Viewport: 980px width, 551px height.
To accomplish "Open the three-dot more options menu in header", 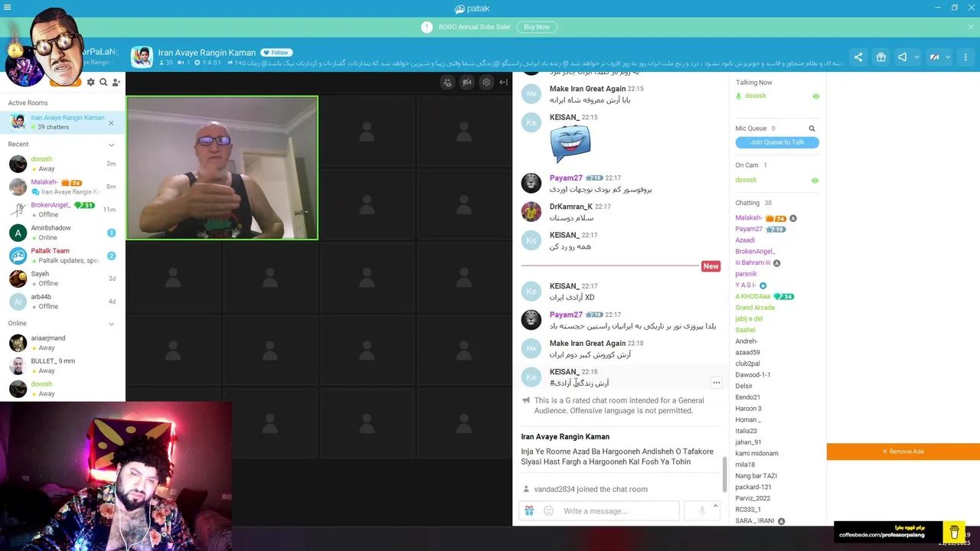I will 965,57.
